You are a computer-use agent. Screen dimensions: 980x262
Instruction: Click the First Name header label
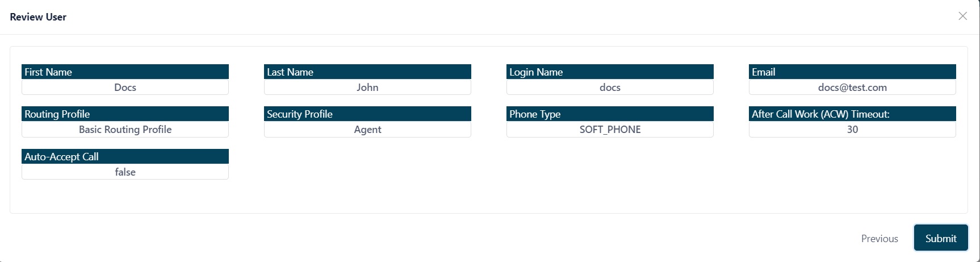click(48, 72)
